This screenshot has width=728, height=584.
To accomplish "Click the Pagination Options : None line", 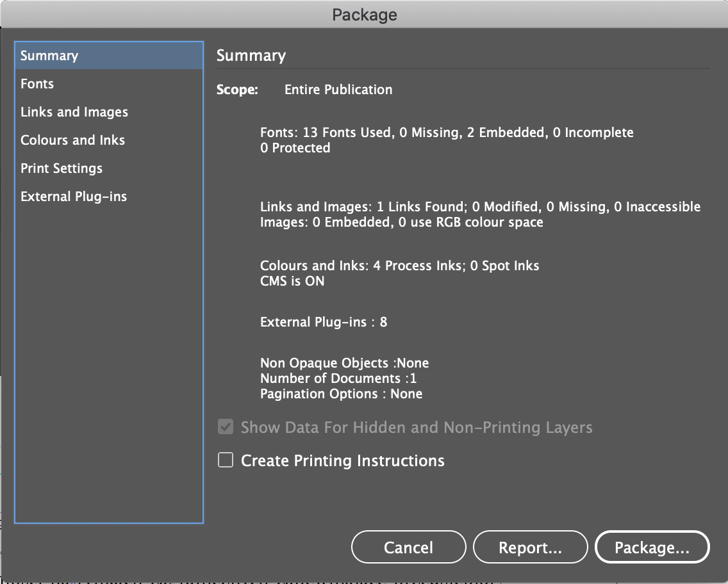I will tap(341, 394).
